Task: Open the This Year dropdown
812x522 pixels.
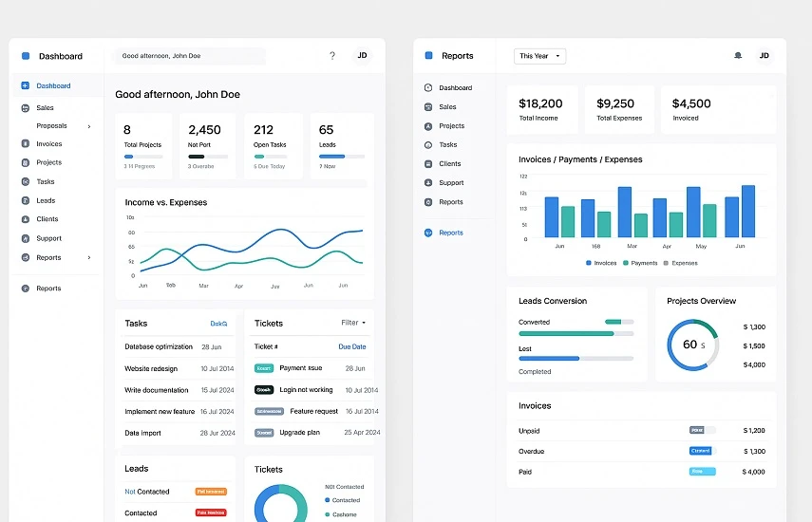Action: 539,56
